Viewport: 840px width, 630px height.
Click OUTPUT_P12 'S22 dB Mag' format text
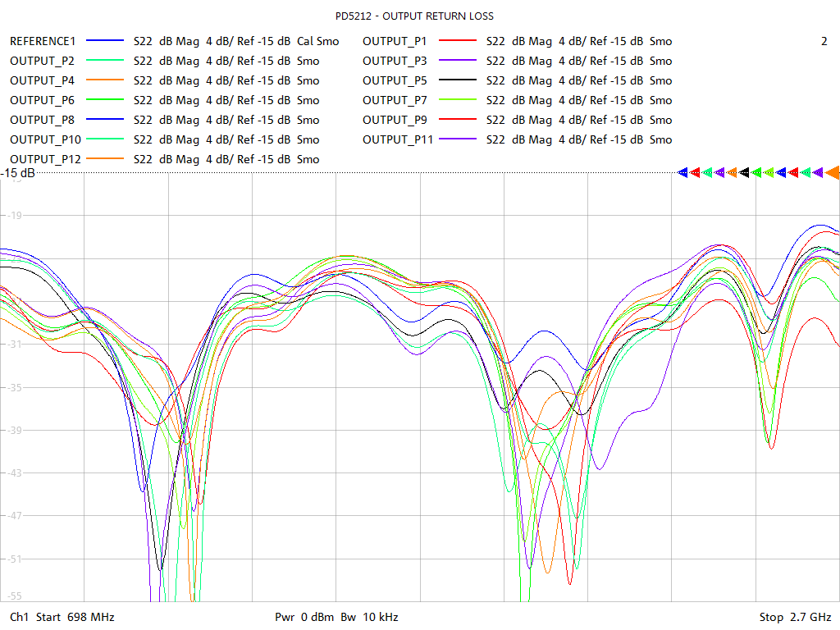[x=166, y=160]
